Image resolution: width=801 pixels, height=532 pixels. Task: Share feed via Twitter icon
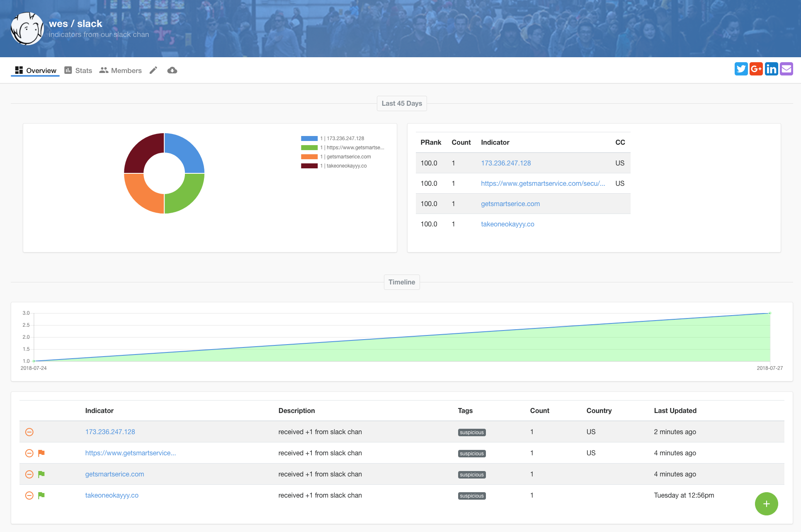741,69
